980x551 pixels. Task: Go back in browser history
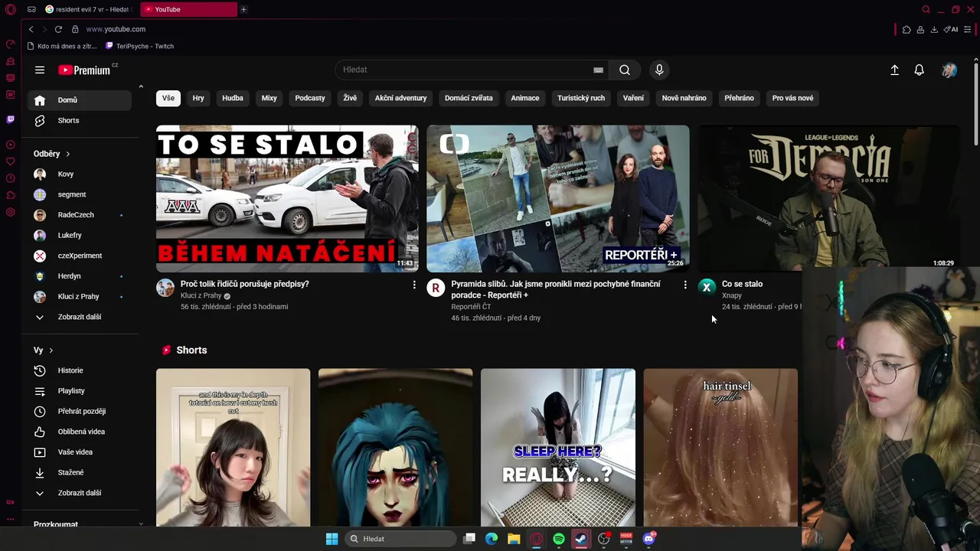point(31,29)
